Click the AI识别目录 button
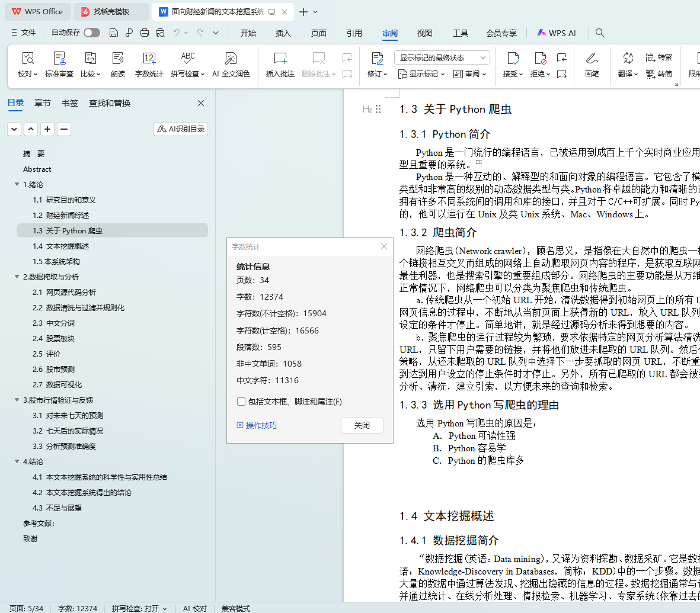The height and width of the screenshot is (613, 700). 181,129
